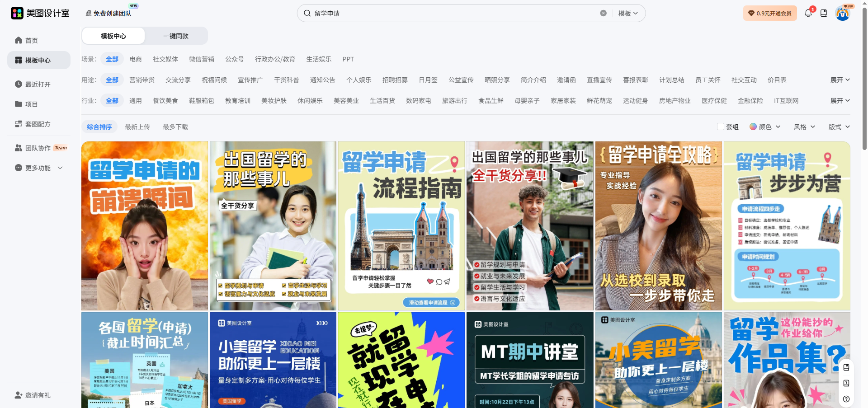Open the 颜色 color filter
868x408 pixels.
click(765, 127)
